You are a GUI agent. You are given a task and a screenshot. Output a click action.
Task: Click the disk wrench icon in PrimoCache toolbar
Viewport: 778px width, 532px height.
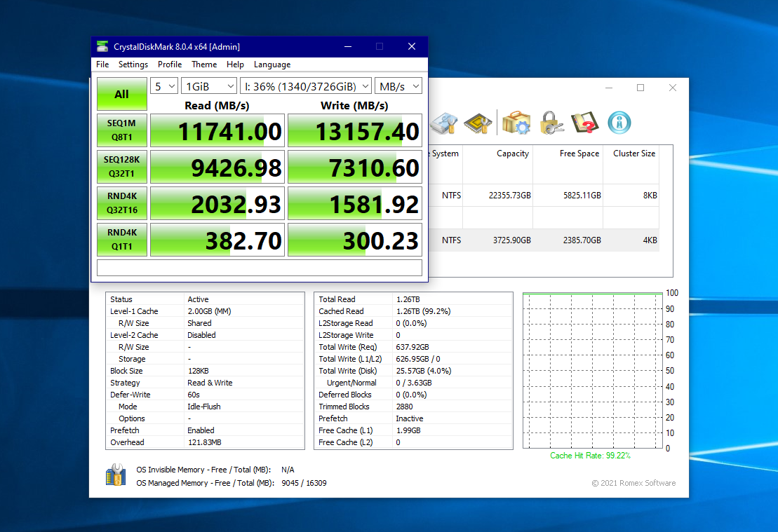443,123
